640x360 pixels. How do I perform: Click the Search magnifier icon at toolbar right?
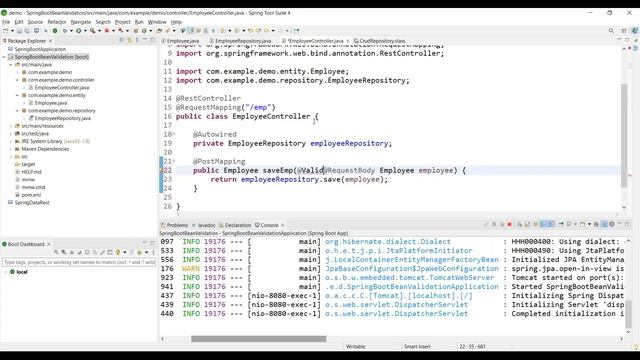611,31
